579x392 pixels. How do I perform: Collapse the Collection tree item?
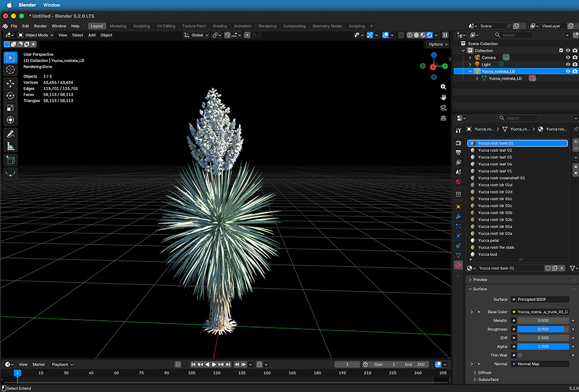click(464, 50)
